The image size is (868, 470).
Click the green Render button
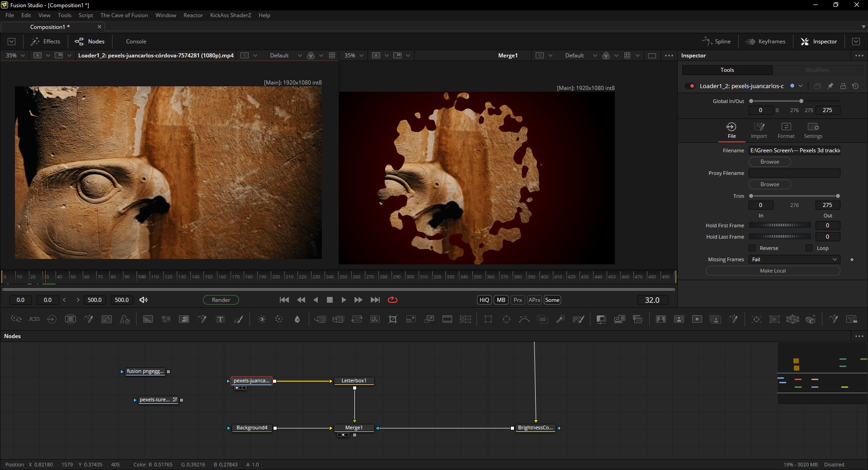point(221,300)
